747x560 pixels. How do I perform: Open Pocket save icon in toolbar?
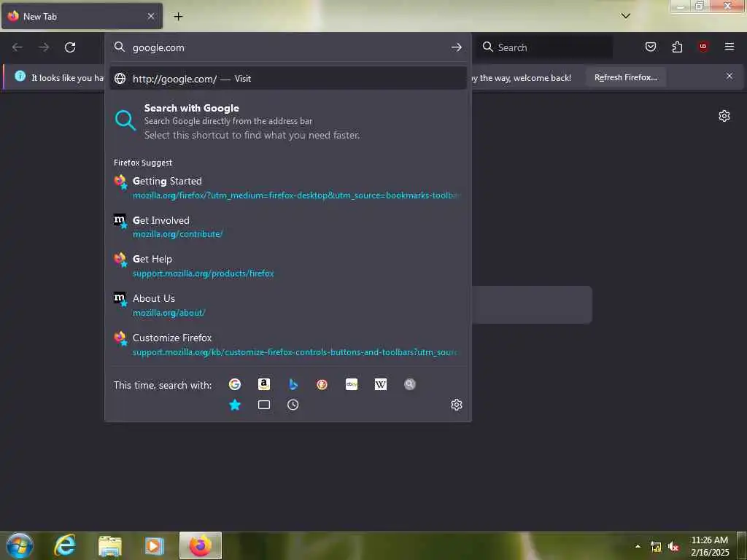650,47
